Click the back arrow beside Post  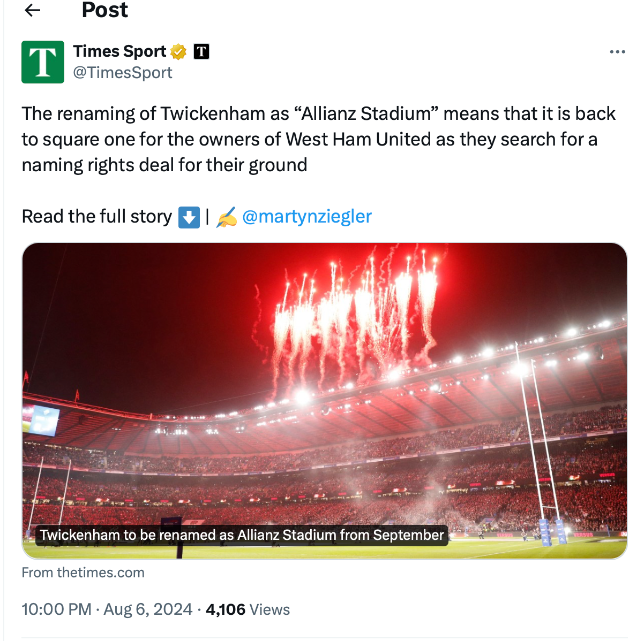[32, 11]
